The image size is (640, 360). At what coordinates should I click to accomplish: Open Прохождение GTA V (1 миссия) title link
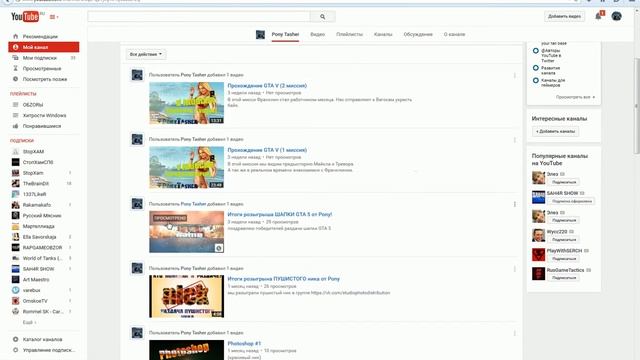267,150
